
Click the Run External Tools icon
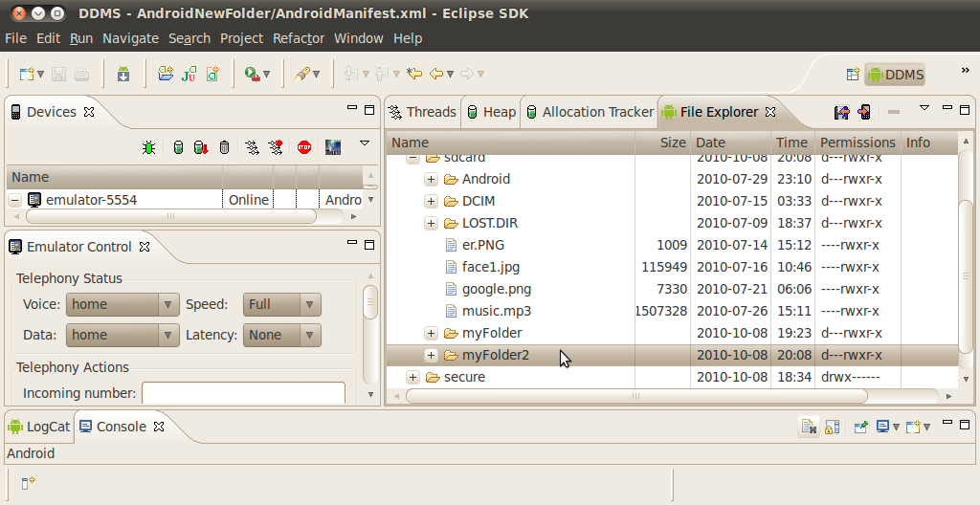253,75
